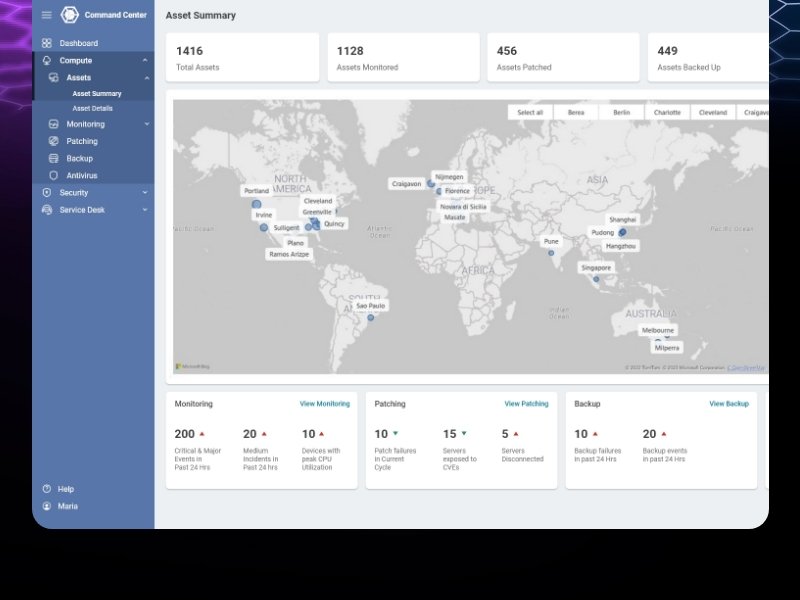Screen dimensions: 800x600
Task: Toggle the Charlotte location filter
Action: click(667, 113)
